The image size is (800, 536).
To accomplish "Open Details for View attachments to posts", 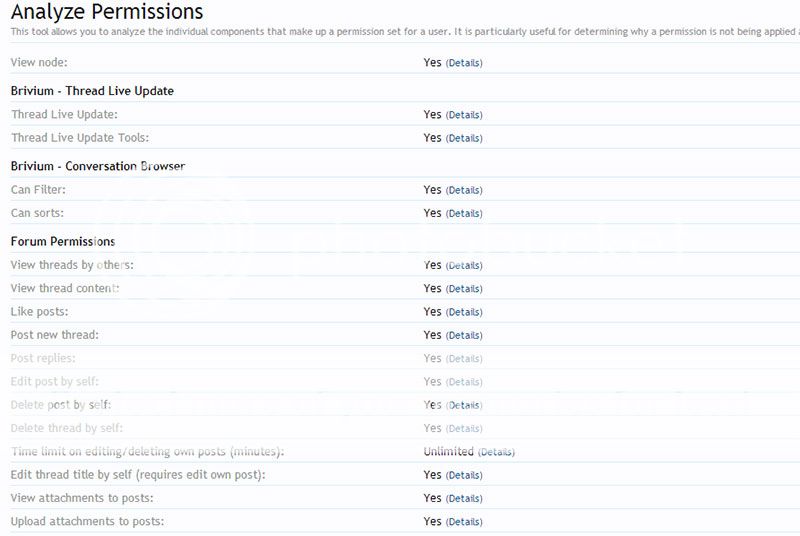I will (464, 498).
